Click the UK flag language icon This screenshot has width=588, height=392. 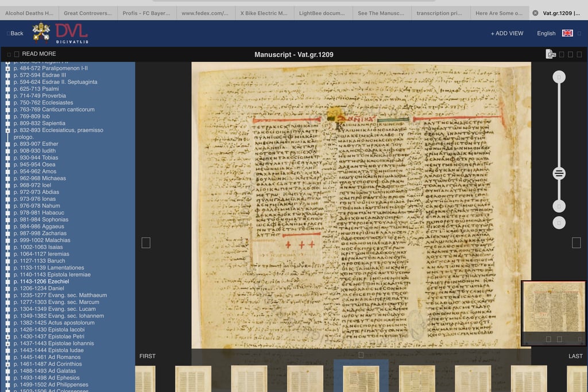(x=567, y=33)
